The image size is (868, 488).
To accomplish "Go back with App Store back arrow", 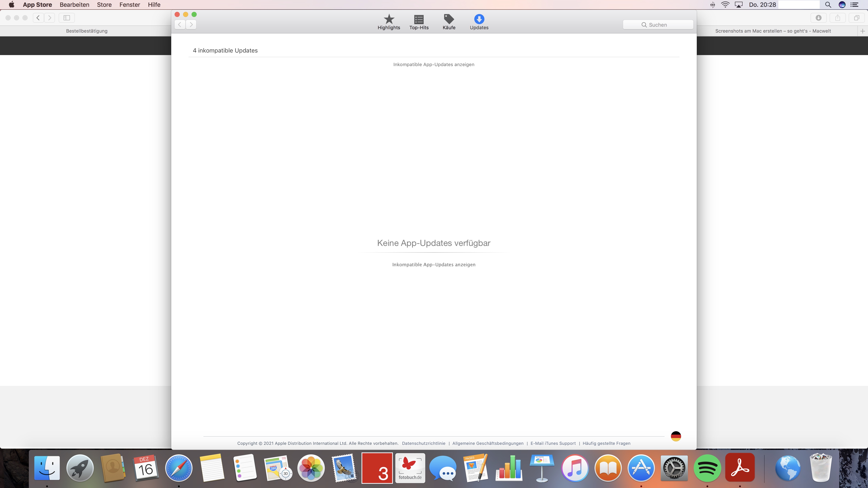I will [x=180, y=25].
